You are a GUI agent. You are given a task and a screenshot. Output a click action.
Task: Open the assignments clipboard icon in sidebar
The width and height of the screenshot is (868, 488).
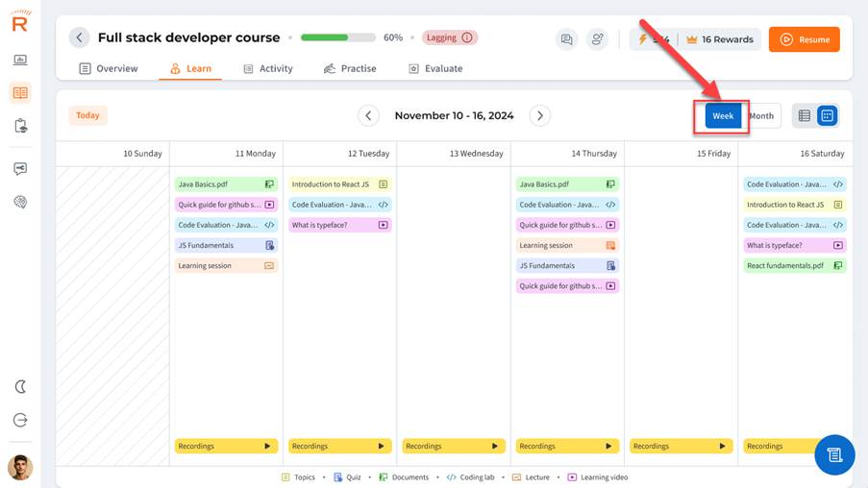[x=20, y=126]
